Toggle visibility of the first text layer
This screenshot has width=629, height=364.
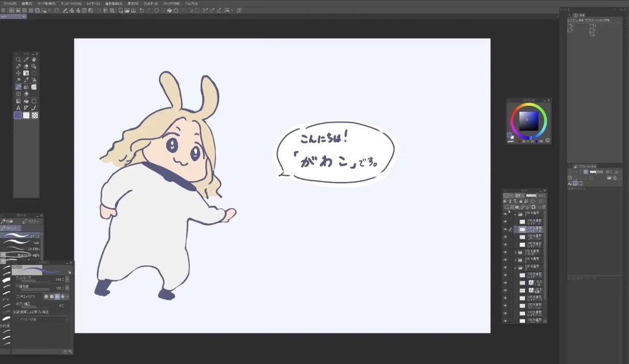click(505, 282)
